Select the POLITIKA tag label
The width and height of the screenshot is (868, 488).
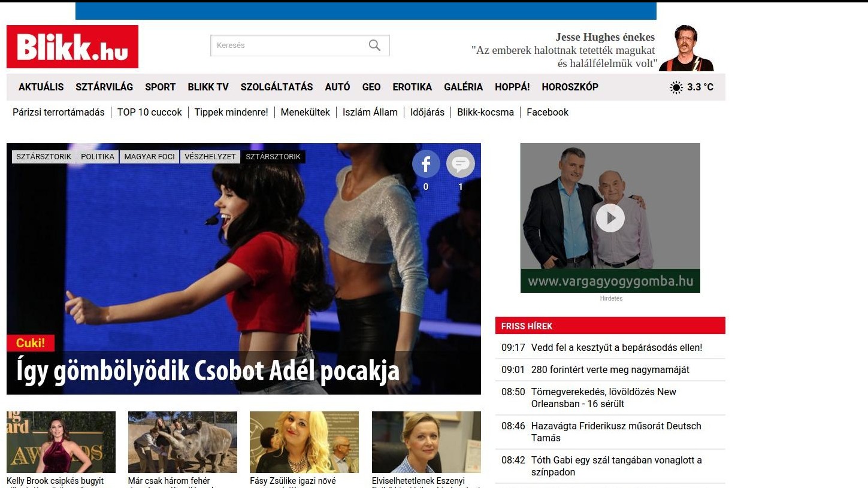98,156
